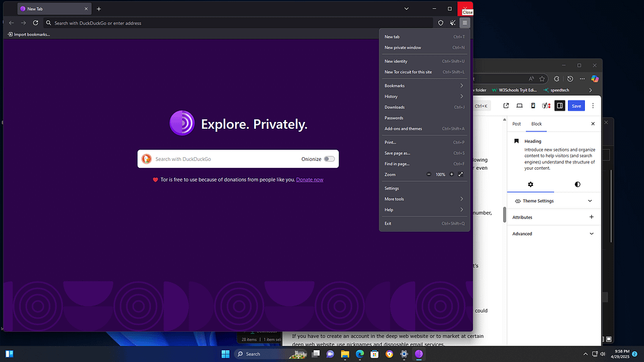Image resolution: width=644 pixels, height=362 pixels.
Task: Click the mobile preview icon in editor
Action: tap(533, 106)
